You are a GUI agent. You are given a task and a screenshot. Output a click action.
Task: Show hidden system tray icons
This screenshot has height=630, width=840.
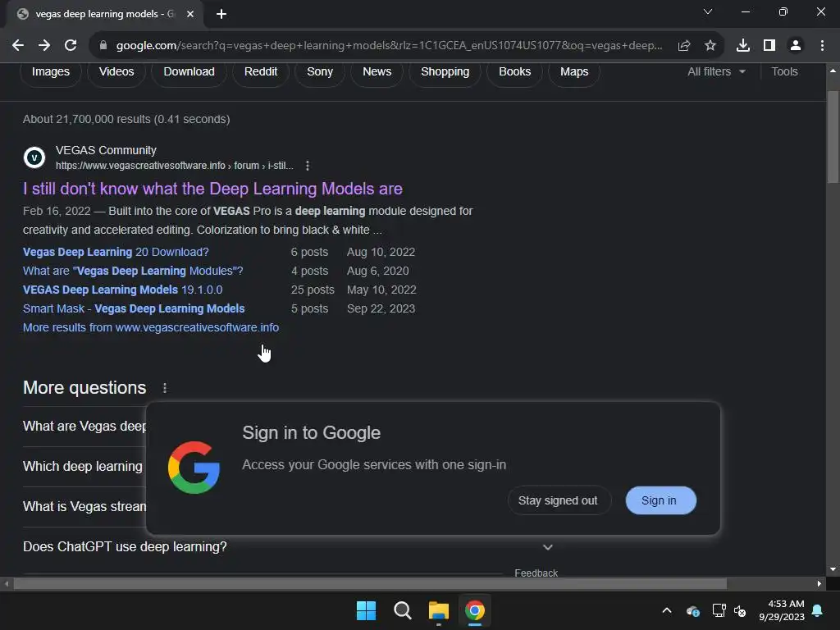click(667, 610)
